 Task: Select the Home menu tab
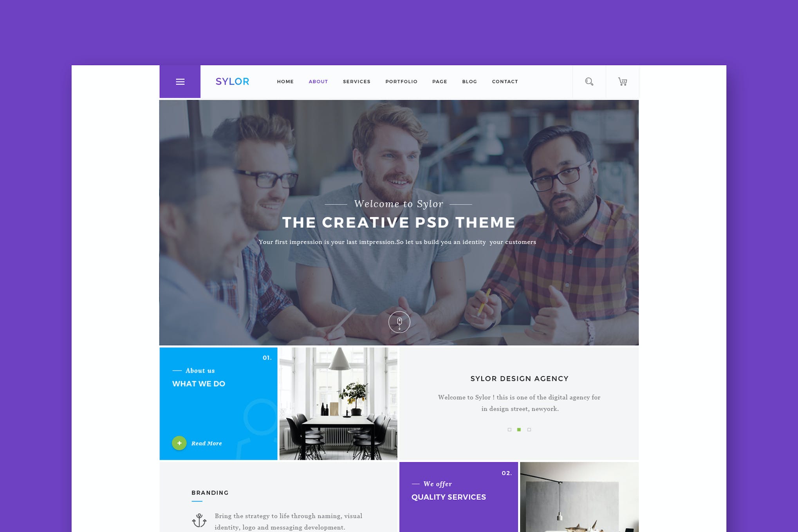285,81
